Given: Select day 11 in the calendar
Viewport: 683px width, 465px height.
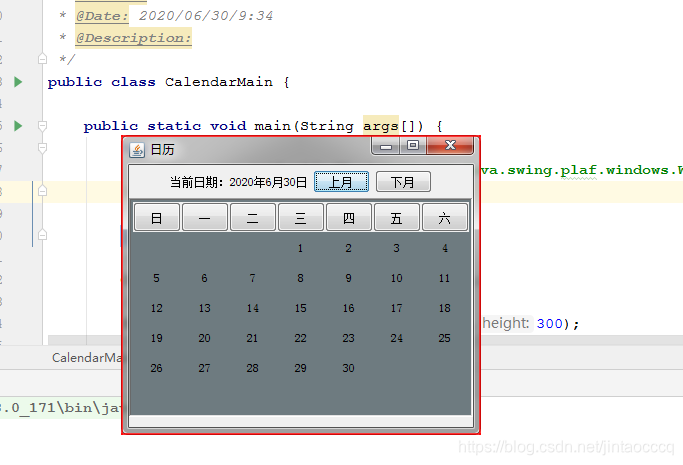Looking at the screenshot, I should point(444,278).
